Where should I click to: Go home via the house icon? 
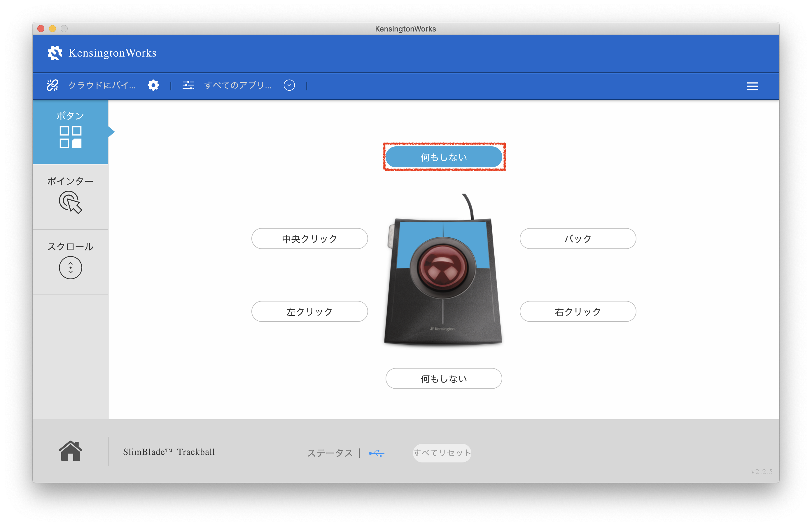[x=70, y=451]
